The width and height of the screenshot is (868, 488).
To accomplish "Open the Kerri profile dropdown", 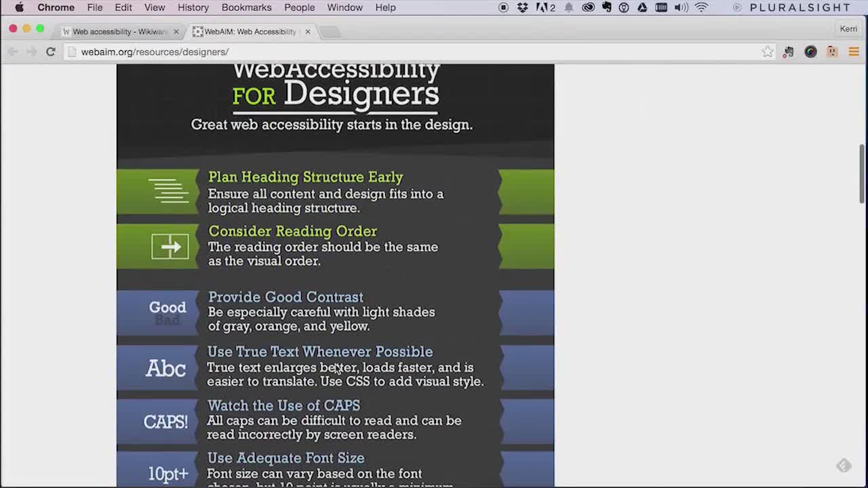I will click(x=848, y=28).
